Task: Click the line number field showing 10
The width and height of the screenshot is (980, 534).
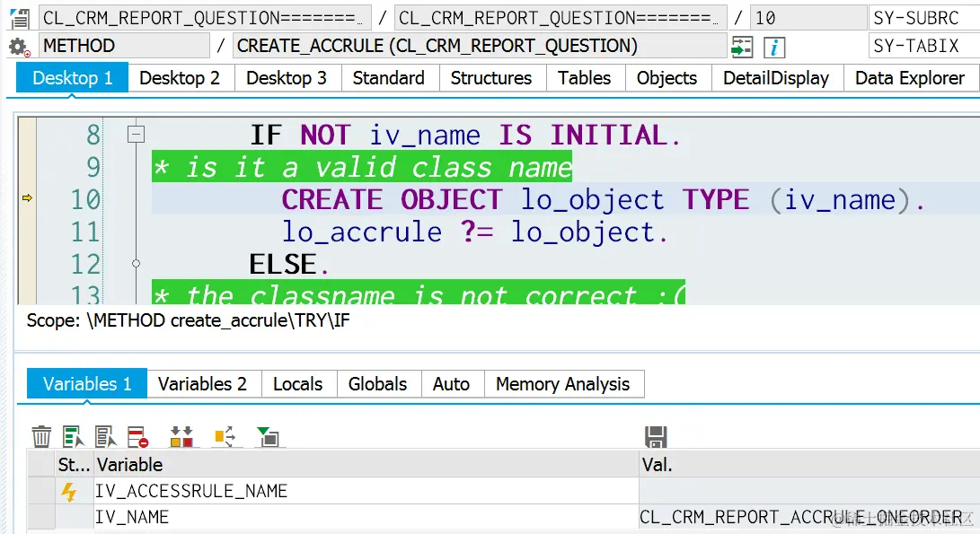Action: pyautogui.click(x=808, y=18)
